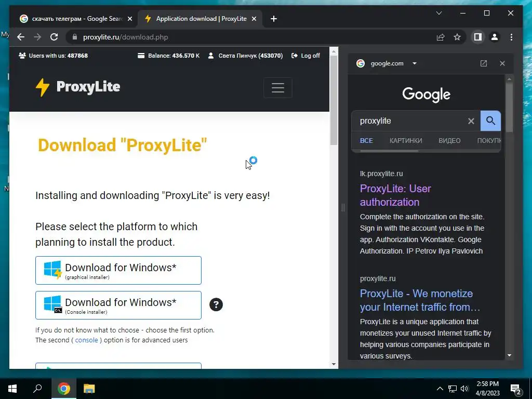Screen dimensions: 532x399
Task: Click page scrollbar down arrow
Action: 334,364
